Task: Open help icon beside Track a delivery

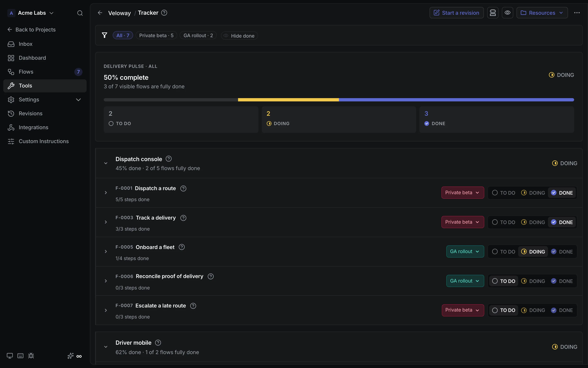Action: click(x=184, y=218)
